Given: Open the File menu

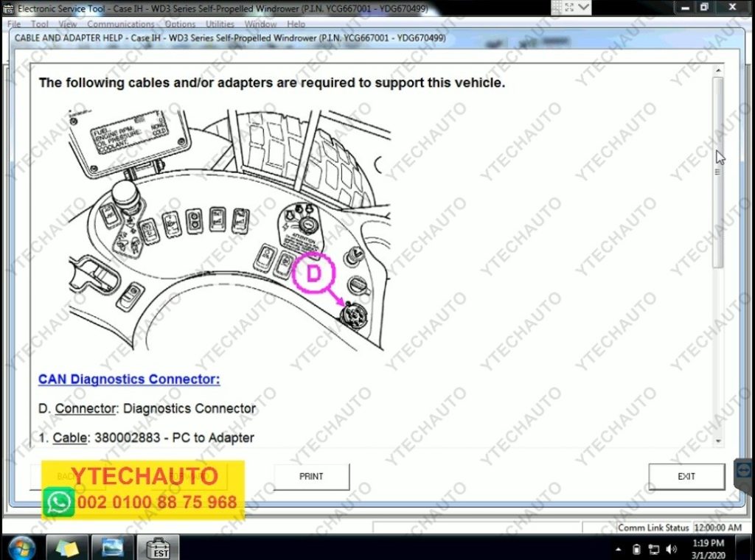Looking at the screenshot, I should (x=14, y=24).
